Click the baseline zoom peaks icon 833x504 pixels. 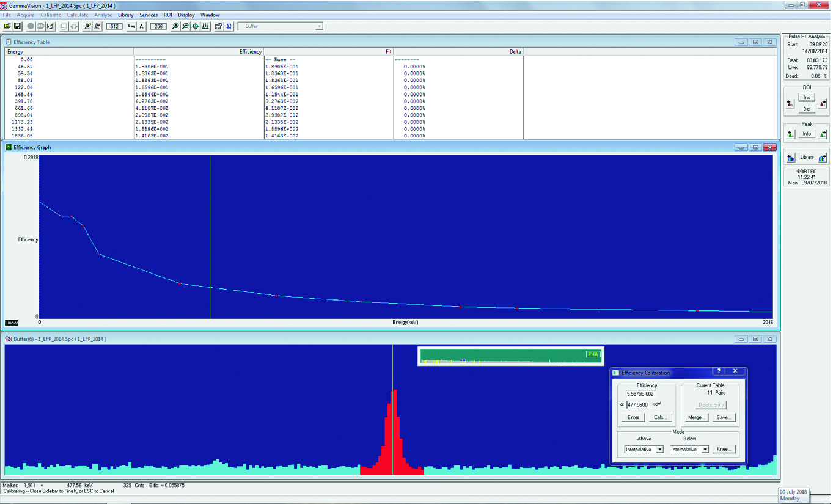pyautogui.click(x=205, y=26)
